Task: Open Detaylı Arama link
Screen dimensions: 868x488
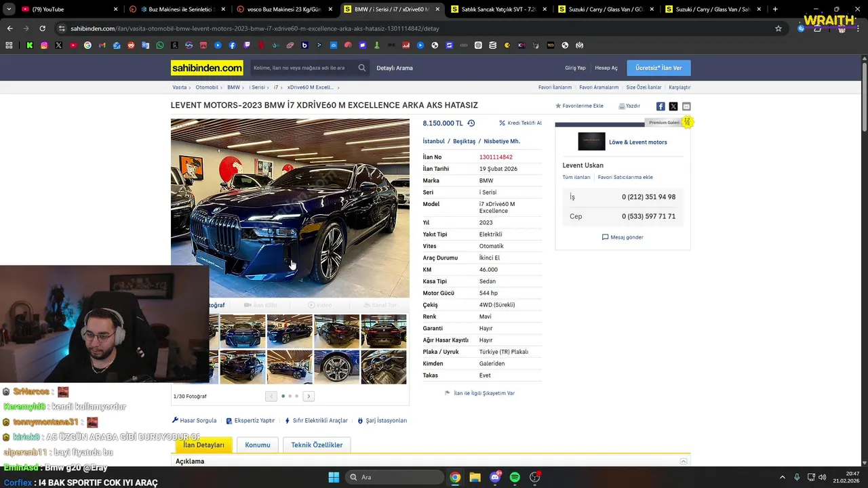Action: [x=395, y=68]
